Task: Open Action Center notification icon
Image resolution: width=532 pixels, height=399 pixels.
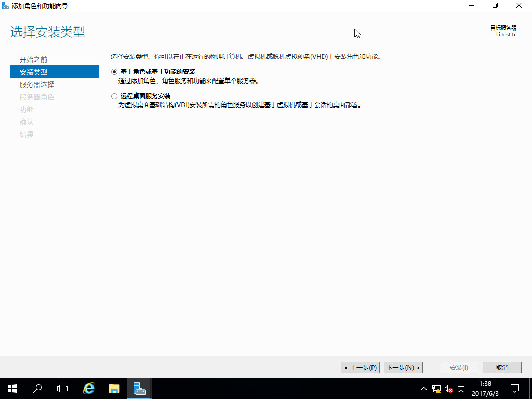Action: [515, 389]
